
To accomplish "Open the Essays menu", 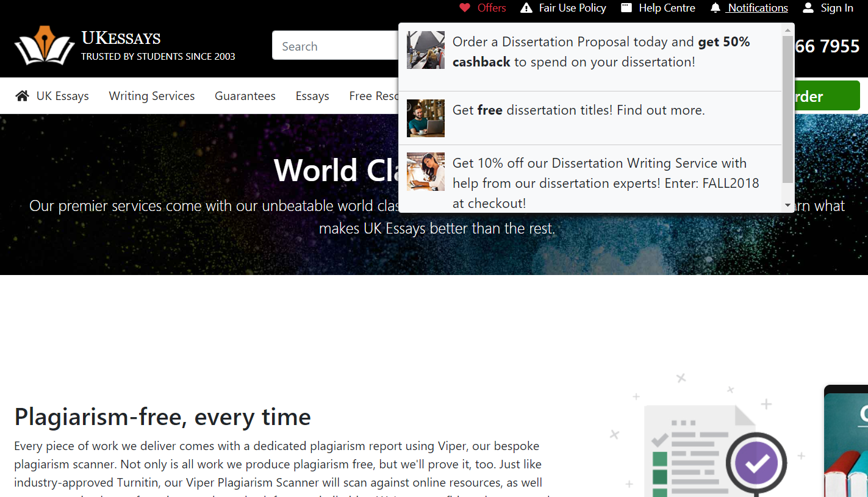I will tap(312, 96).
